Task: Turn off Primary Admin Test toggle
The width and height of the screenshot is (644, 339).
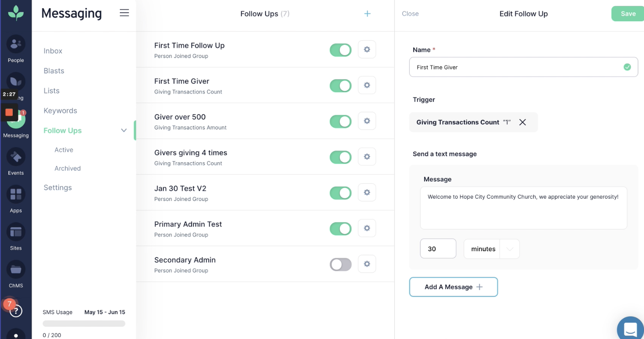Action: [x=340, y=229]
